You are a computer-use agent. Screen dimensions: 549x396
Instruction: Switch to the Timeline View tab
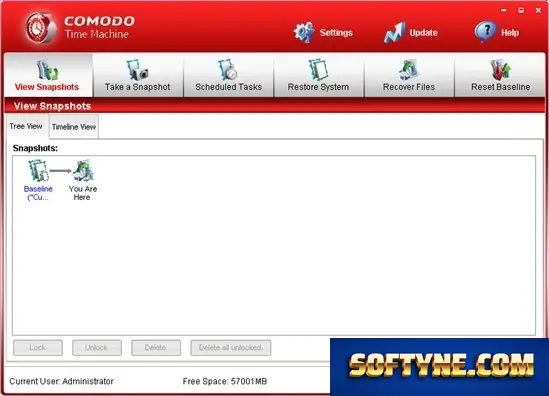coord(74,127)
